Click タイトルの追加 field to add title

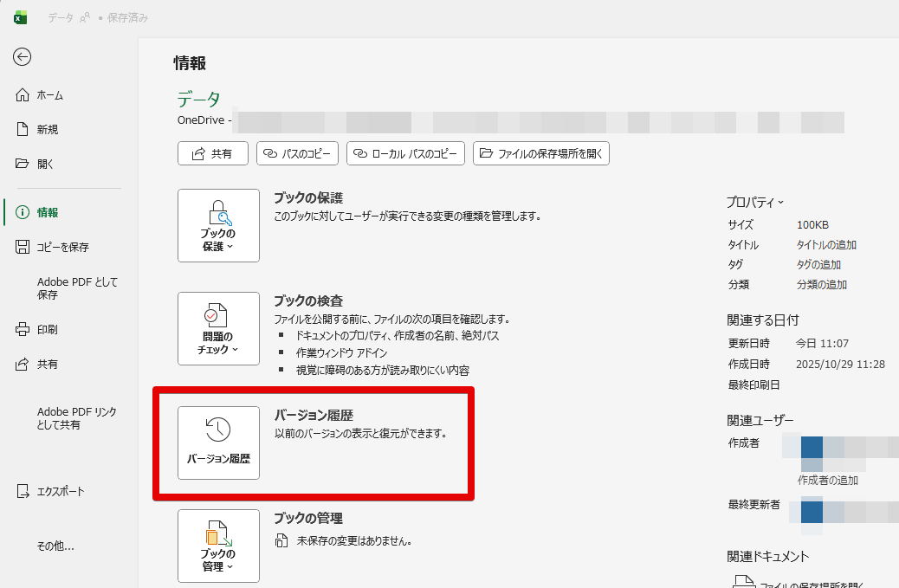826,245
